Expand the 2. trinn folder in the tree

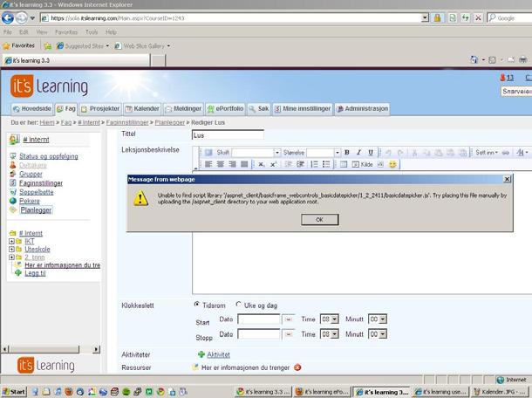(11, 257)
